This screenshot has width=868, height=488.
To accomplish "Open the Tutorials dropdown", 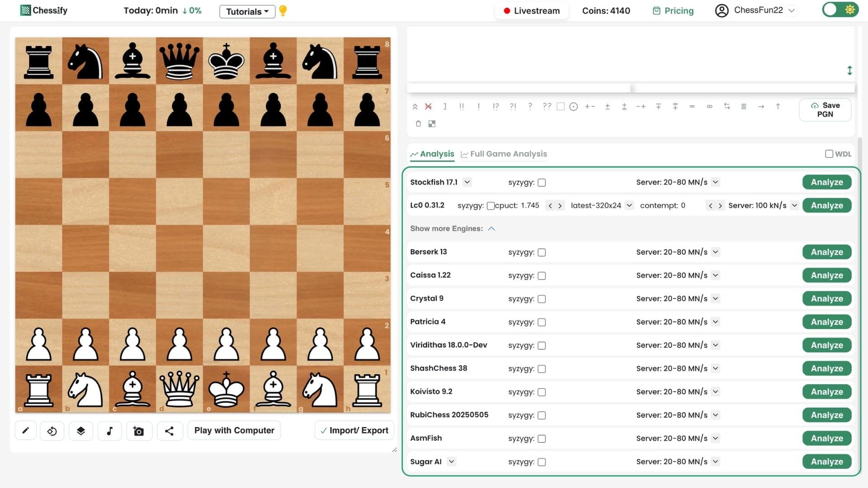I will (x=247, y=11).
